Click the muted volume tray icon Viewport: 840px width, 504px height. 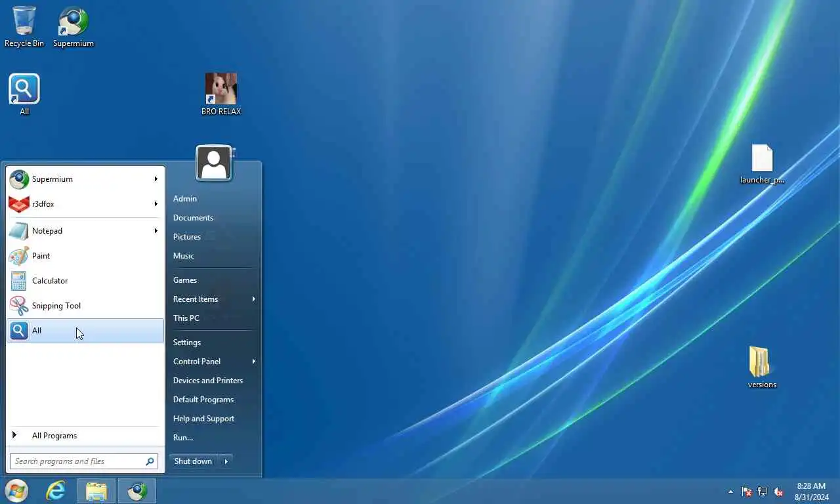778,492
